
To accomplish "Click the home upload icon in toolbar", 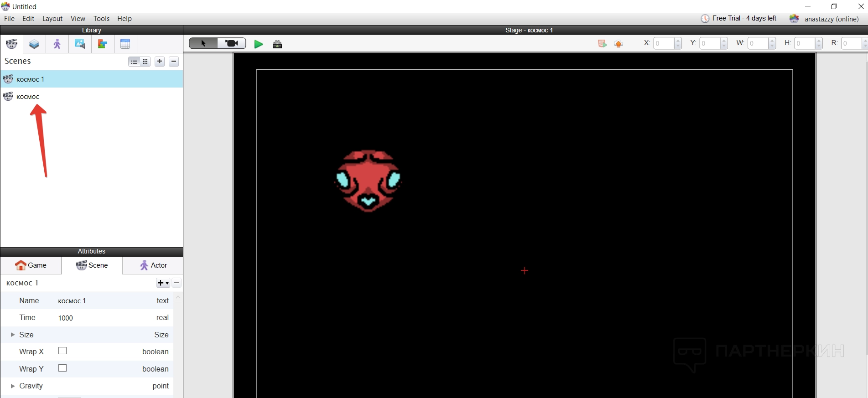I will (619, 44).
